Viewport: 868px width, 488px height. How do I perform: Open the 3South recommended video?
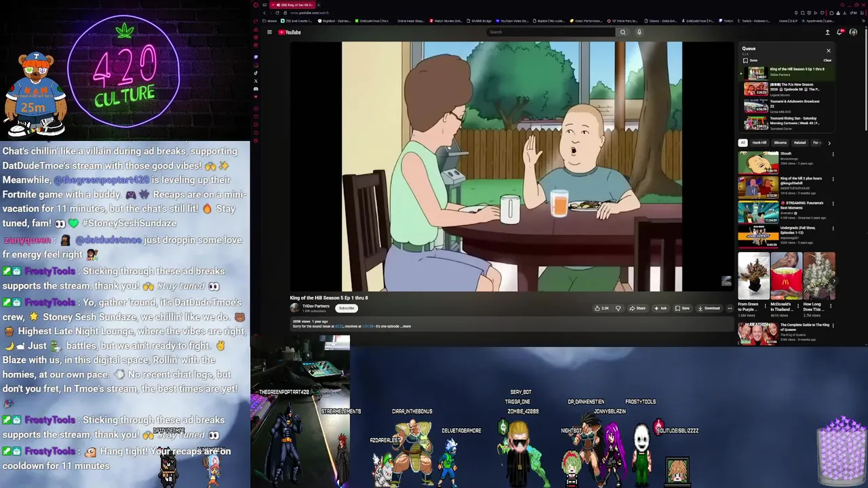point(758,163)
